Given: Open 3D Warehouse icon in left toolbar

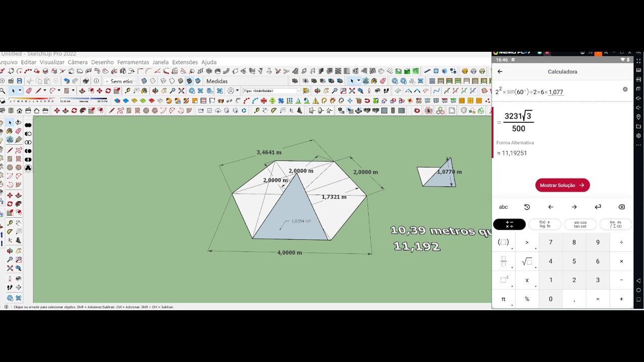Looking at the screenshot, I should [10, 298].
